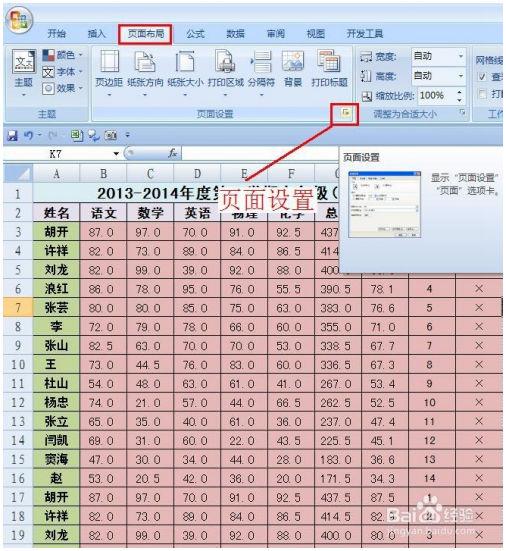The image size is (506, 551).
Task: Toggle the 网格线 打印 checkbox
Action: (x=483, y=94)
